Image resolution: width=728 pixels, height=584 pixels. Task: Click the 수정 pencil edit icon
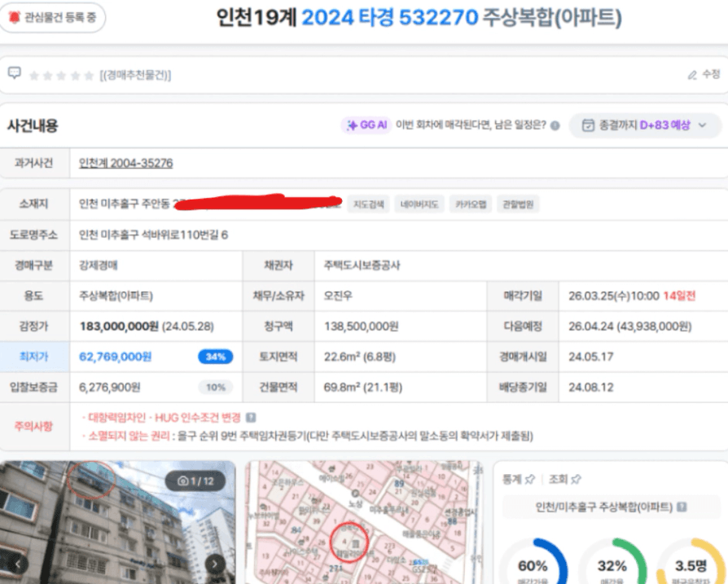[692, 75]
